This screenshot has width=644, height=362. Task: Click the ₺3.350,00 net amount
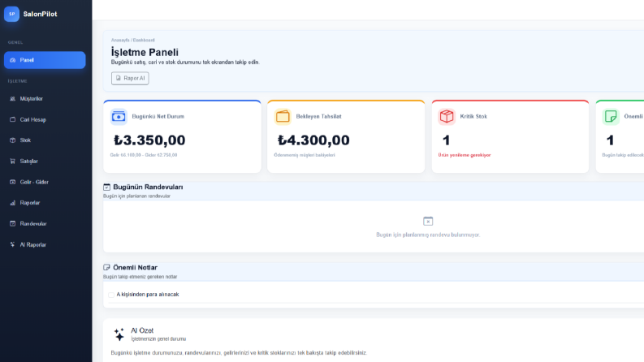[x=149, y=140]
